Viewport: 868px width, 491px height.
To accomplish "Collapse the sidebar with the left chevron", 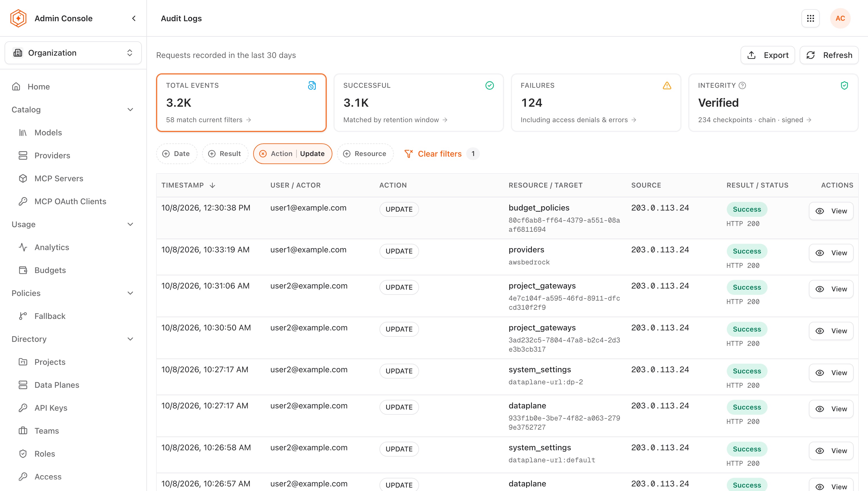I will click(134, 18).
